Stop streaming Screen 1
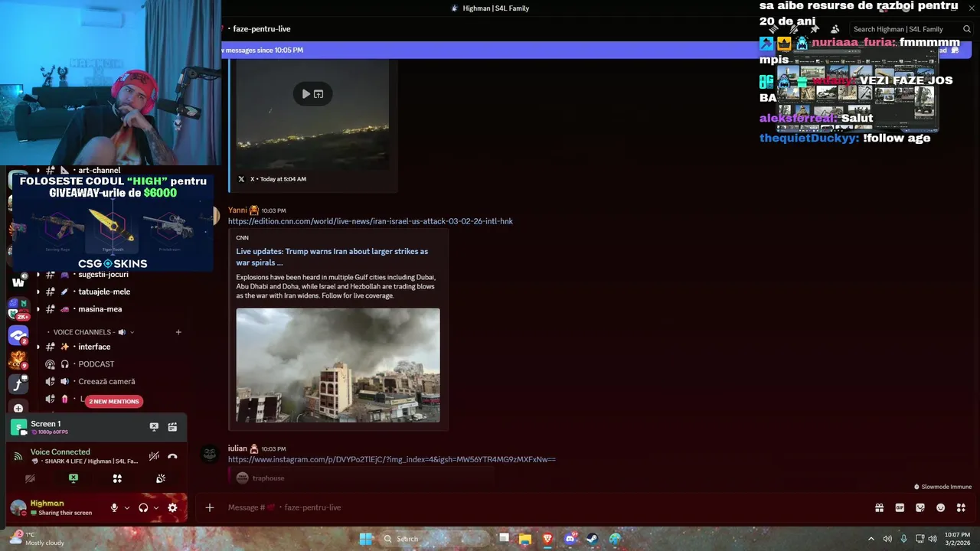Viewport: 980px width, 551px height. 154,427
